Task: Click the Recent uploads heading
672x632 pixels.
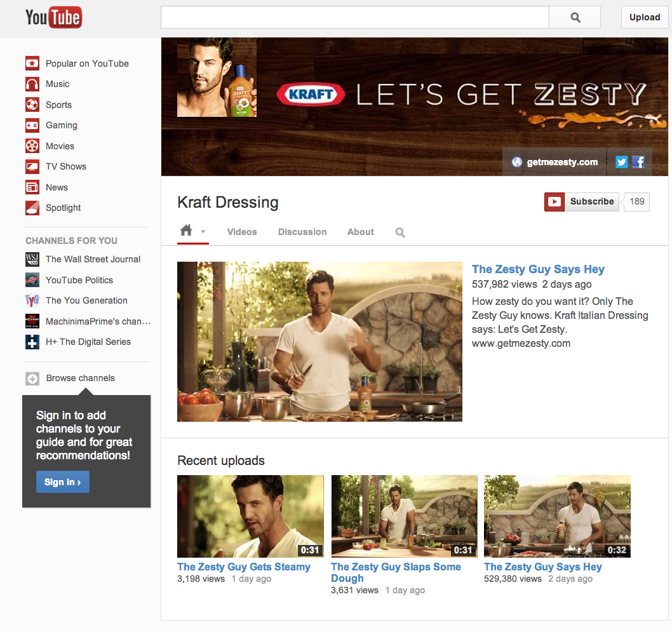Action: point(221,461)
